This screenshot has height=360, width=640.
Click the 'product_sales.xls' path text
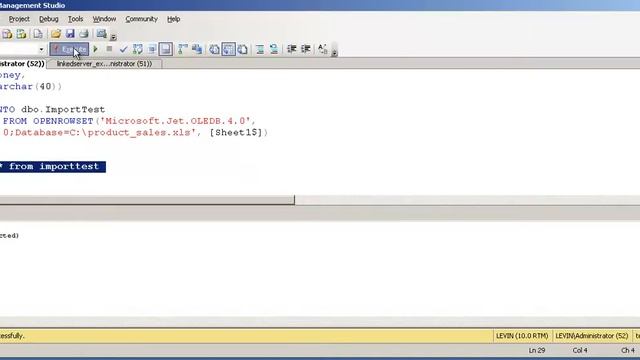pyautogui.click(x=139, y=133)
